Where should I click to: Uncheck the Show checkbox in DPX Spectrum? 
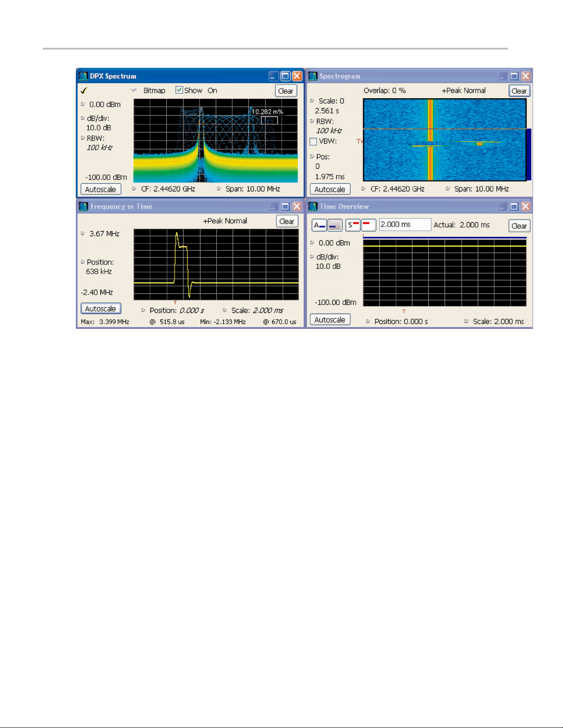tap(179, 90)
